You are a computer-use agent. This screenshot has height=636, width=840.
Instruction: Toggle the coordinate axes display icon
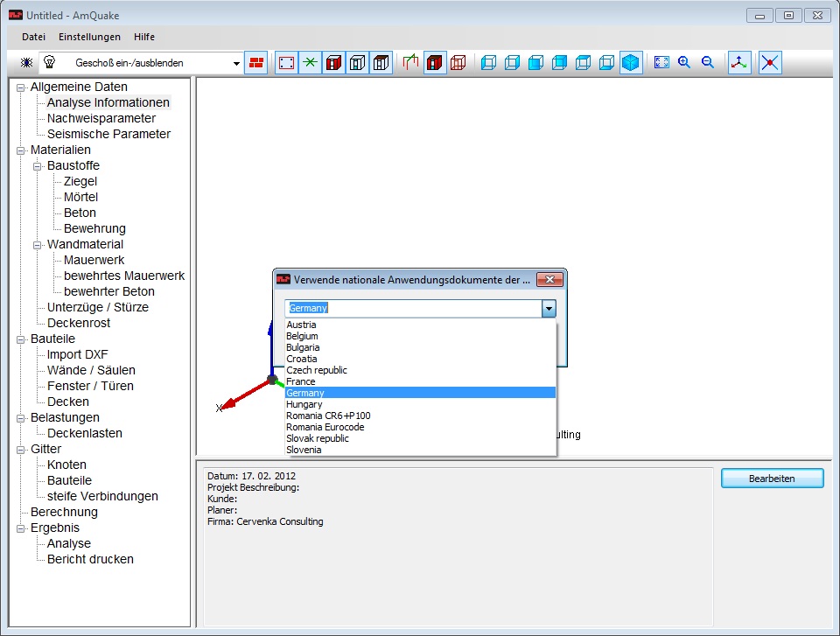tap(739, 63)
